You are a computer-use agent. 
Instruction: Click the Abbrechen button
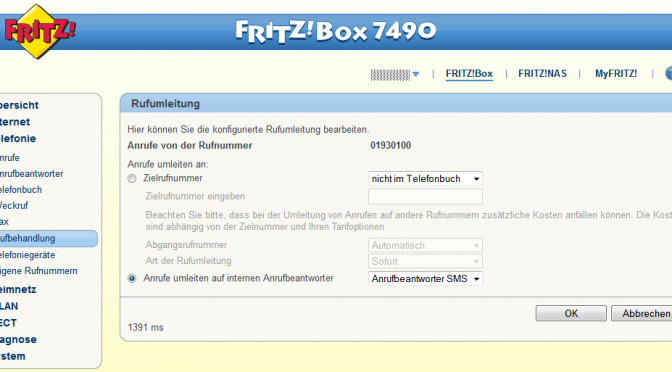(642, 313)
